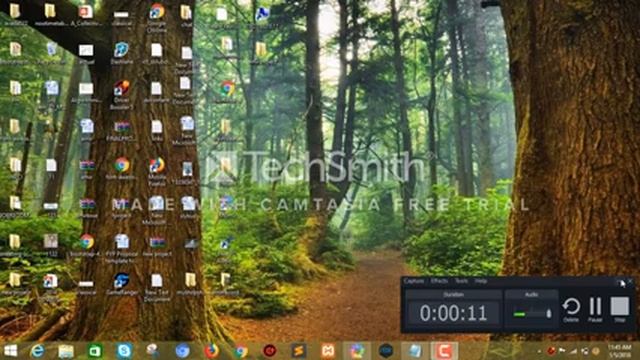Select the Mozilla Firefox desktop shortcut
This screenshot has width=640, height=360.
[x=157, y=171]
